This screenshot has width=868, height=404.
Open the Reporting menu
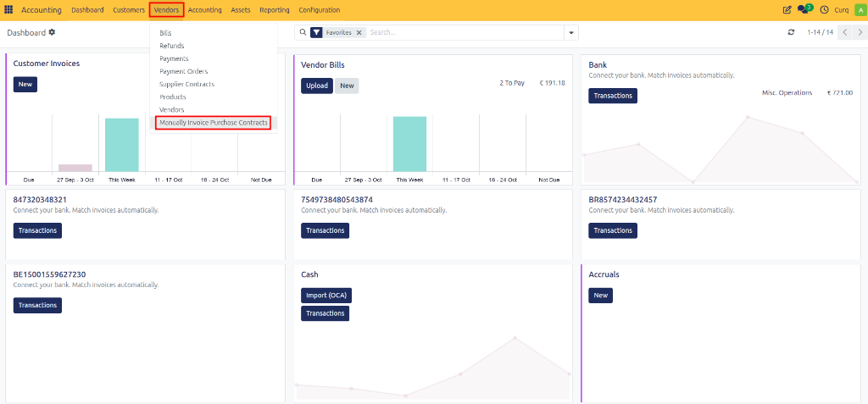point(274,10)
